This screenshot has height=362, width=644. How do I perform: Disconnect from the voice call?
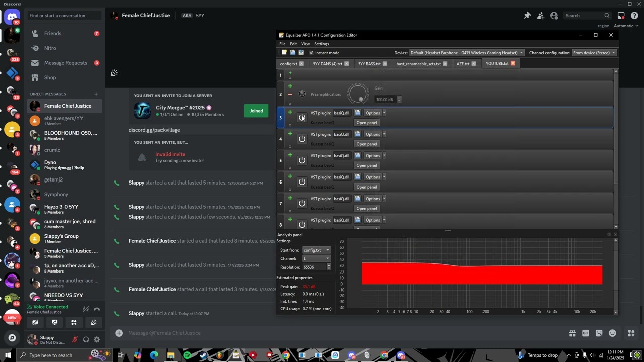click(x=97, y=309)
